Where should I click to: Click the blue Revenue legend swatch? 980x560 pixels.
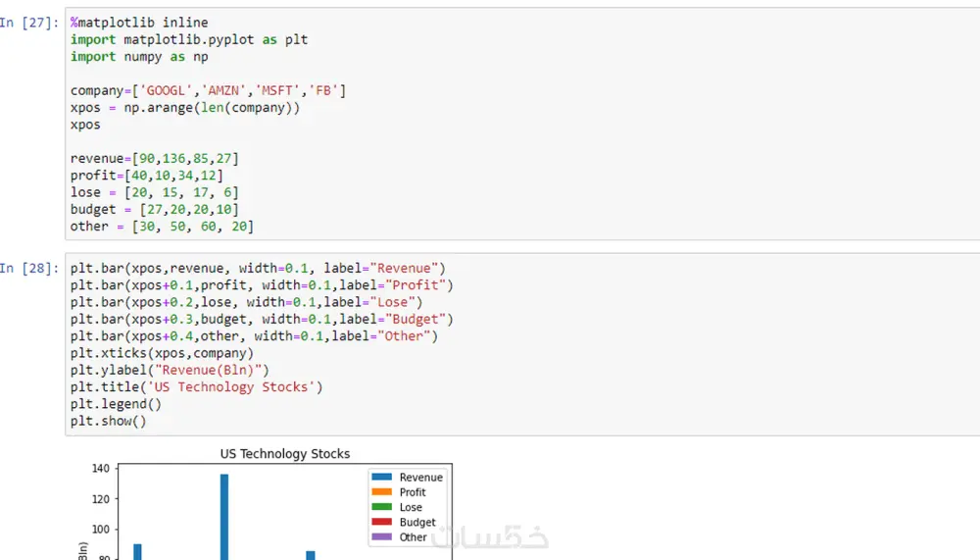click(380, 478)
